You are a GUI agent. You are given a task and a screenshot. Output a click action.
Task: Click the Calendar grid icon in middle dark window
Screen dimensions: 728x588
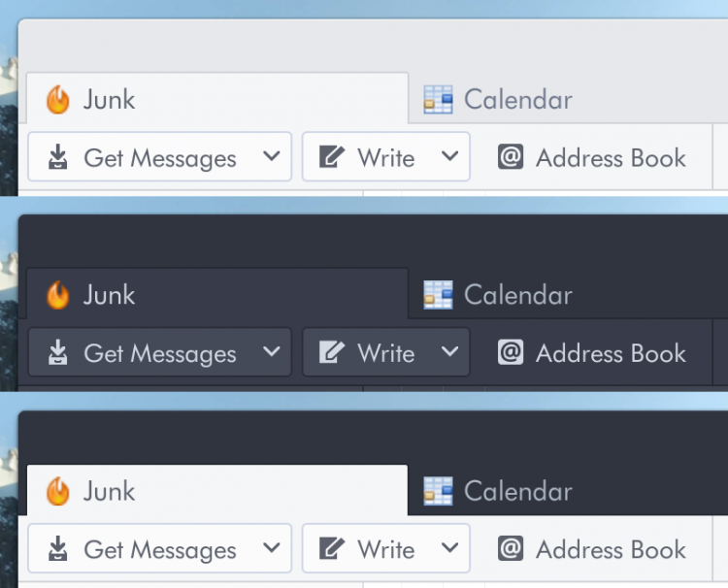coord(439,295)
